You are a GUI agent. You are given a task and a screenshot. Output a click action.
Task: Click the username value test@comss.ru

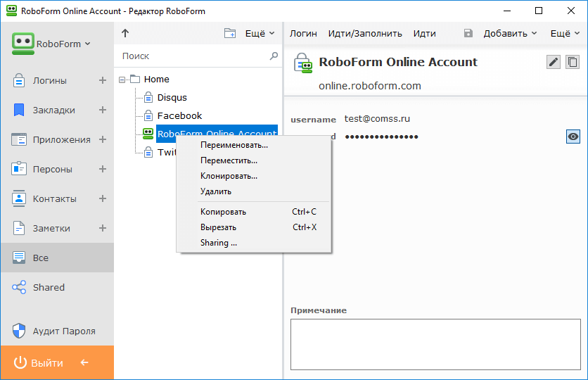click(377, 118)
